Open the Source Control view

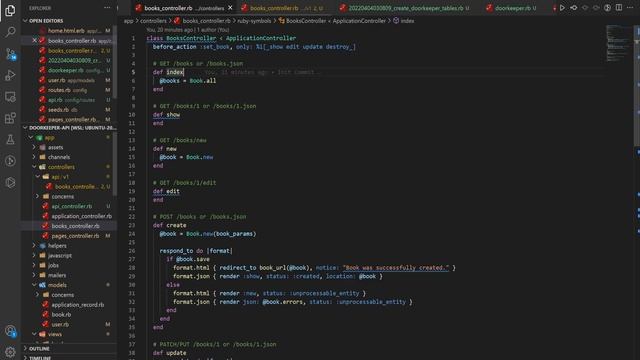pyautogui.click(x=10, y=53)
